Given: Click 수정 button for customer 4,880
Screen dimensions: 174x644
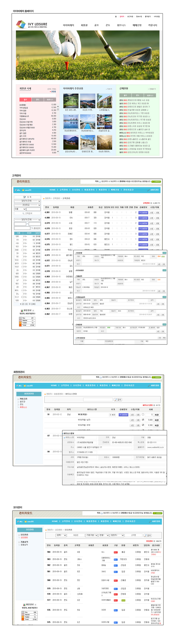Looking at the screenshot, I should (x=151, y=218).
